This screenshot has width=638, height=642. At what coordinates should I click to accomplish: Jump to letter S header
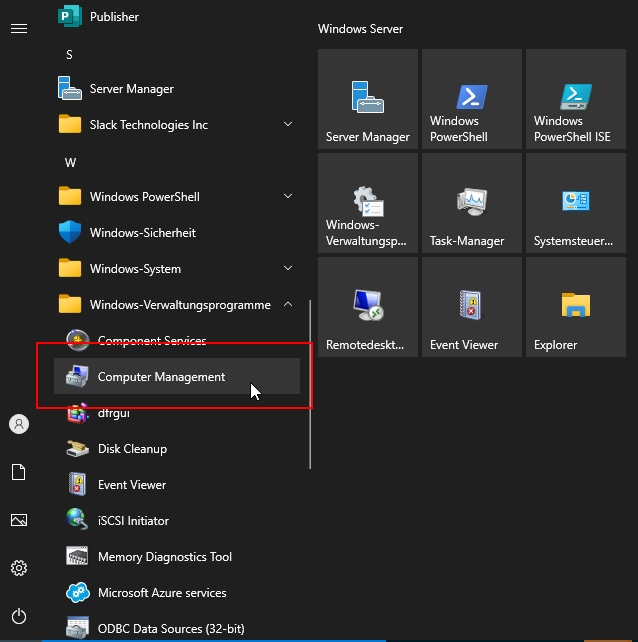[x=69, y=55]
